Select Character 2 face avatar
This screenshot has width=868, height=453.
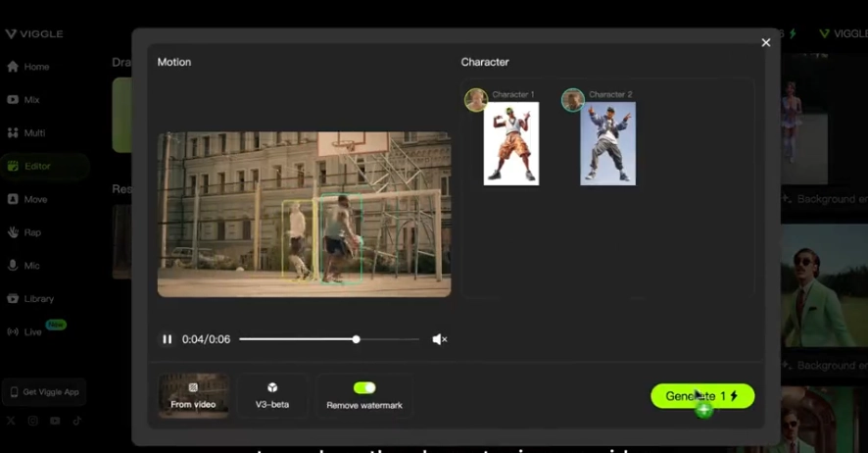[x=573, y=100]
